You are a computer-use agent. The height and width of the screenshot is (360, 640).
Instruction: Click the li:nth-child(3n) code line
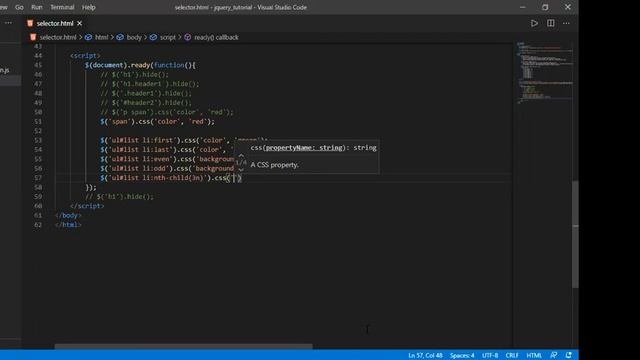tap(171, 178)
